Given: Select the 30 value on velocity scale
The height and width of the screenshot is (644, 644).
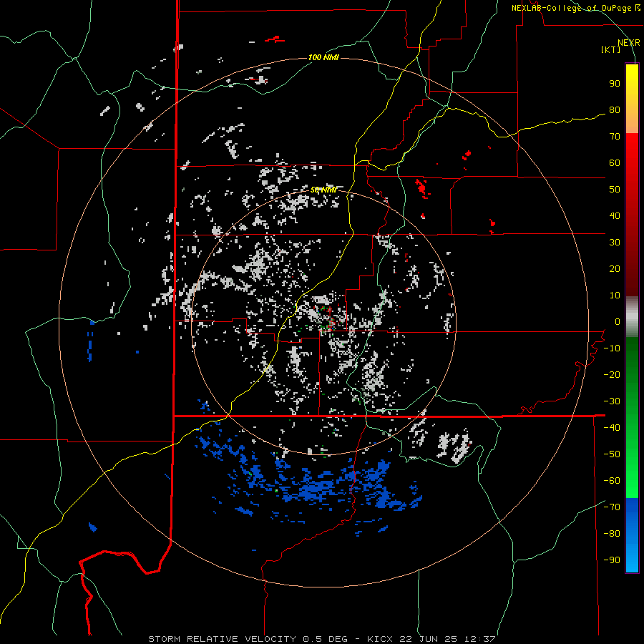Looking at the screenshot, I should tap(615, 243).
